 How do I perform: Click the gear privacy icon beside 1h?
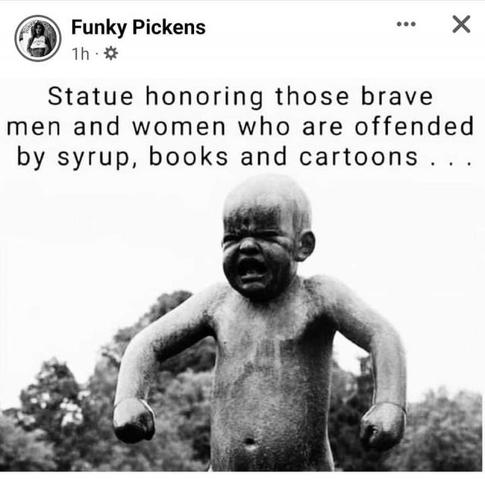[111, 53]
